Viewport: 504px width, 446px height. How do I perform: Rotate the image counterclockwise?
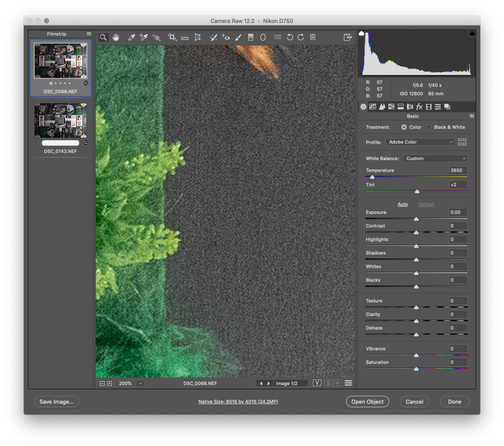pos(290,37)
